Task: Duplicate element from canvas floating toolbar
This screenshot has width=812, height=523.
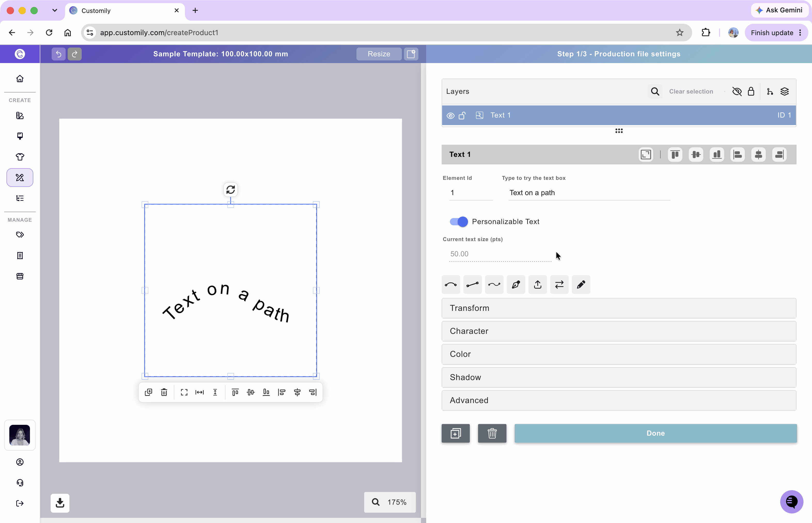Action: (148, 392)
